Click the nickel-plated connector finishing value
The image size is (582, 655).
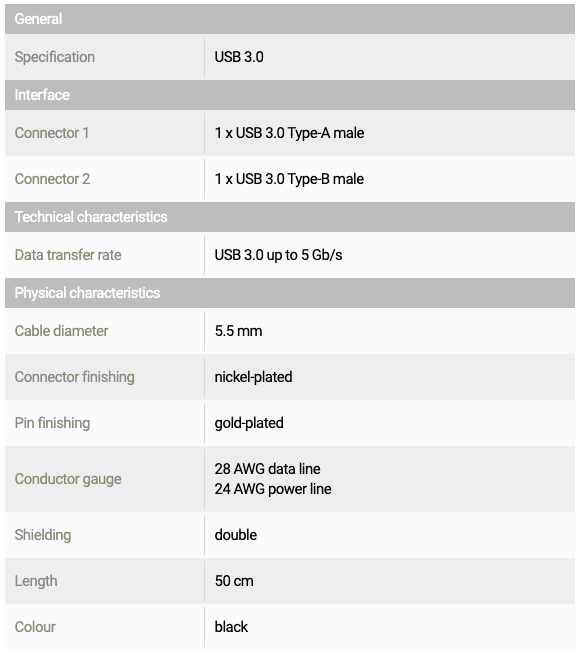pos(254,377)
